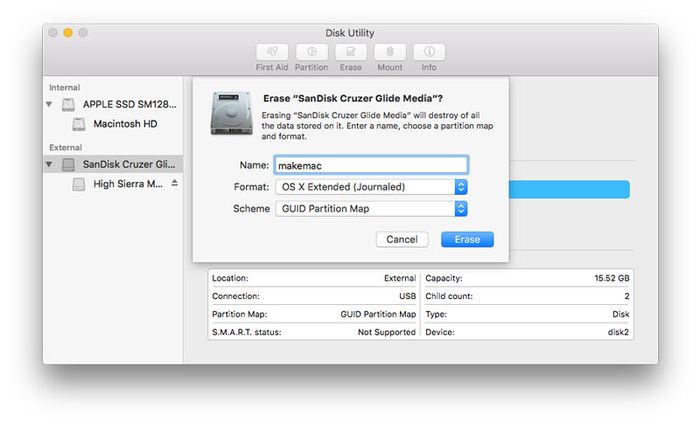Click the Device value disk2
This screenshot has height=424, width=700.
point(618,333)
